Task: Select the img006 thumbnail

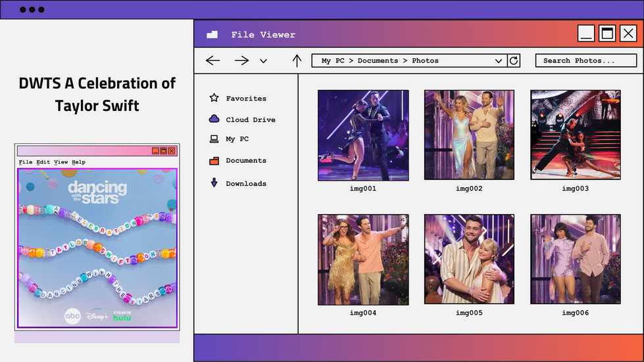Action: point(576,259)
